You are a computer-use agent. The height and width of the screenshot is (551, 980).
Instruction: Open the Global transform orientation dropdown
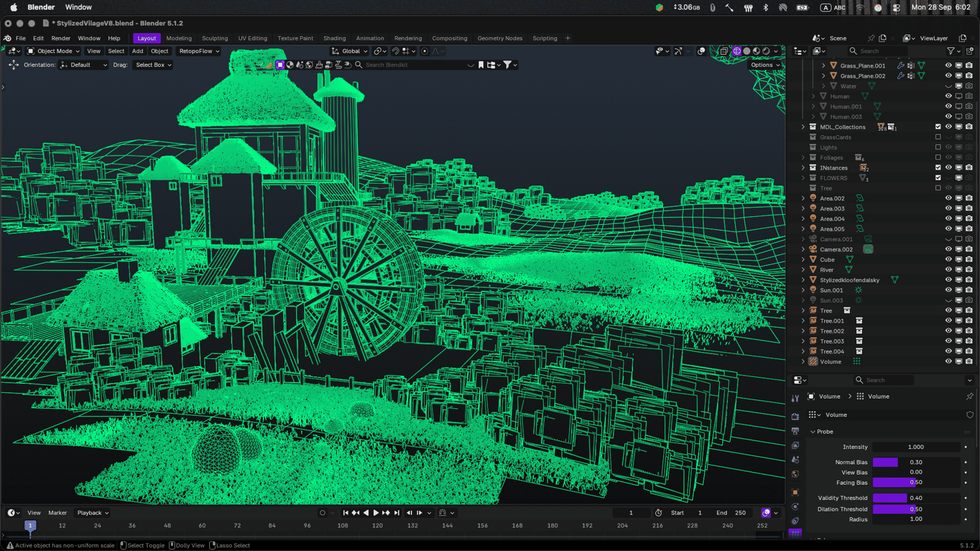click(x=350, y=51)
